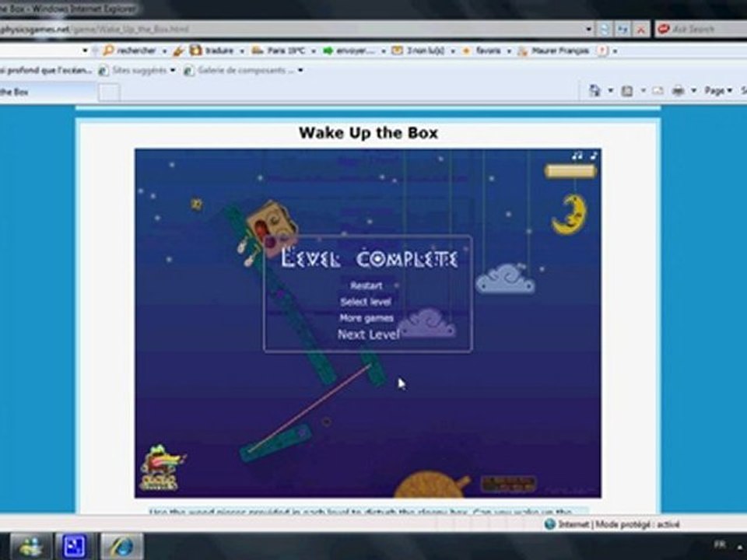The height and width of the screenshot is (560, 747).
Task: Open the 3 non lu(s) dropdown arrow
Action: [x=453, y=51]
